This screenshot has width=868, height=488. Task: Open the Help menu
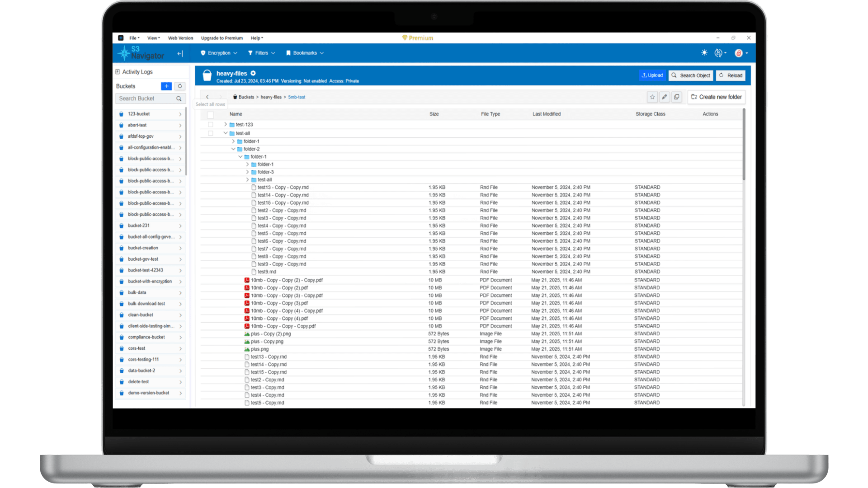point(257,38)
